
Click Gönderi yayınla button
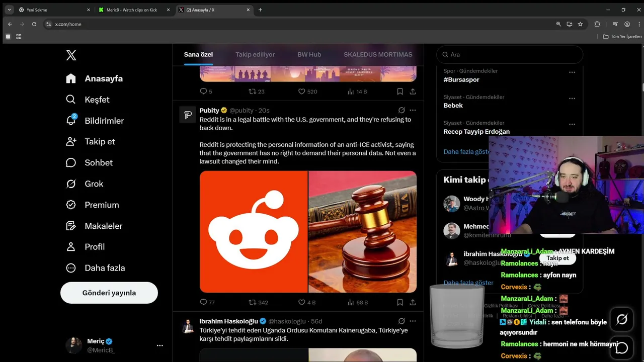pos(109,293)
